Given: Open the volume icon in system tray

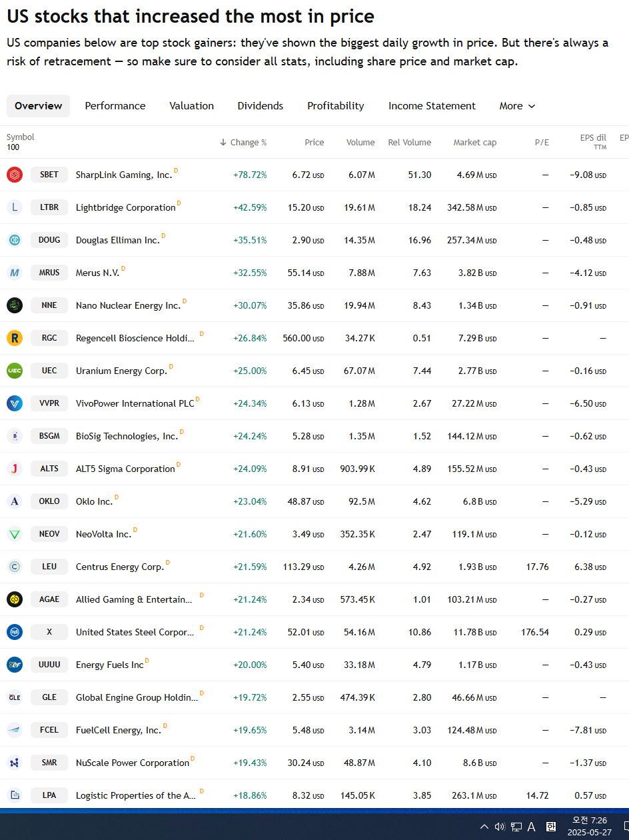Looking at the screenshot, I should pos(500,827).
